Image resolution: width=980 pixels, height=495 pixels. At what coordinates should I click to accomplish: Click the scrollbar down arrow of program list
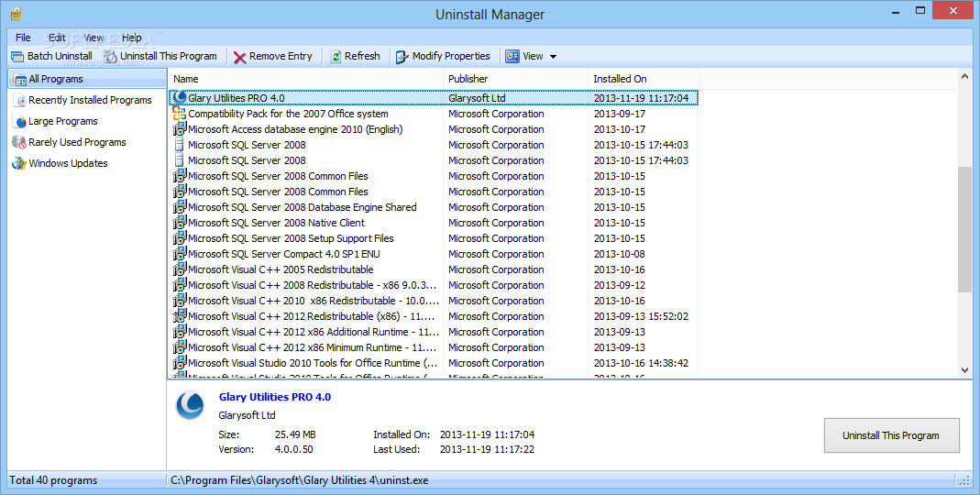click(x=964, y=370)
